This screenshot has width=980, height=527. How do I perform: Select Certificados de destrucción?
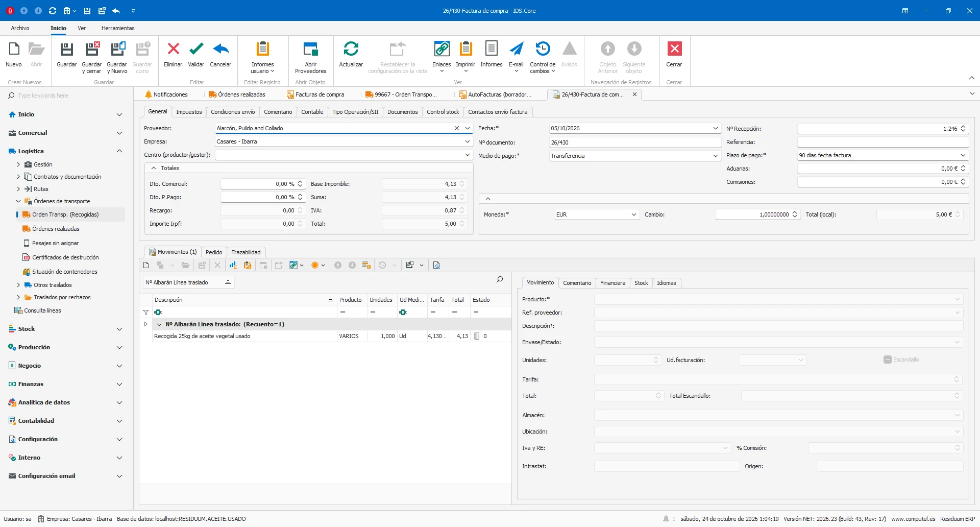tap(65, 257)
